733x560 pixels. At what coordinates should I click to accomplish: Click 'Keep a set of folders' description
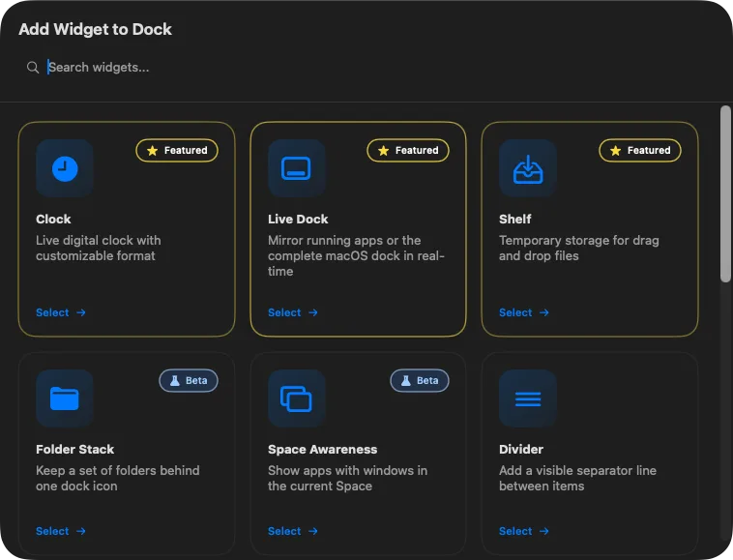tap(118, 478)
